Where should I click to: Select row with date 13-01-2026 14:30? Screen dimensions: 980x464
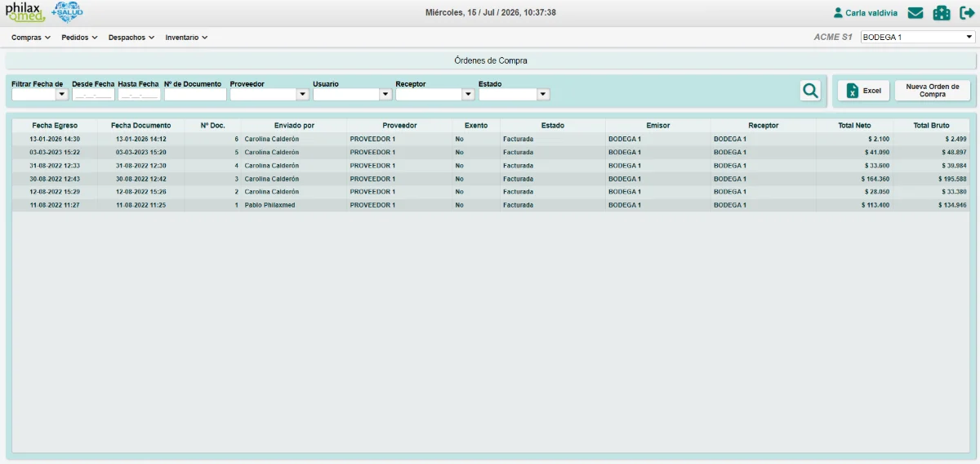491,140
